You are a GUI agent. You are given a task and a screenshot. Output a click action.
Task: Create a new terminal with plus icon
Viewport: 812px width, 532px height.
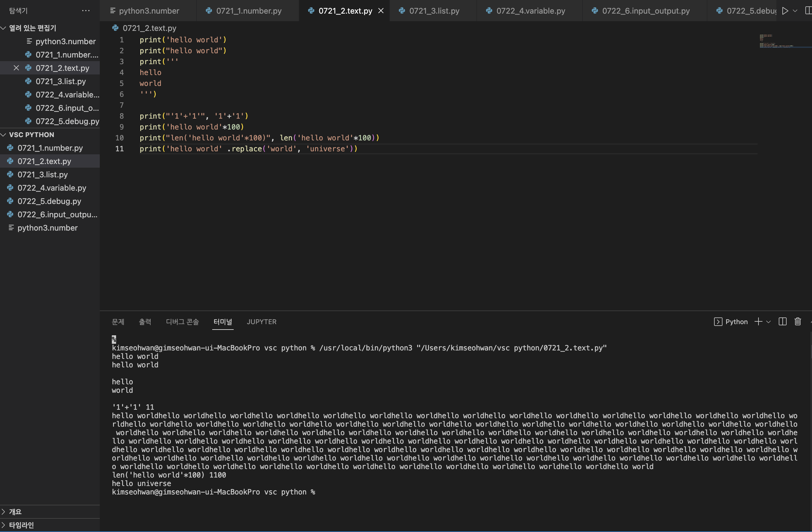[758, 322]
